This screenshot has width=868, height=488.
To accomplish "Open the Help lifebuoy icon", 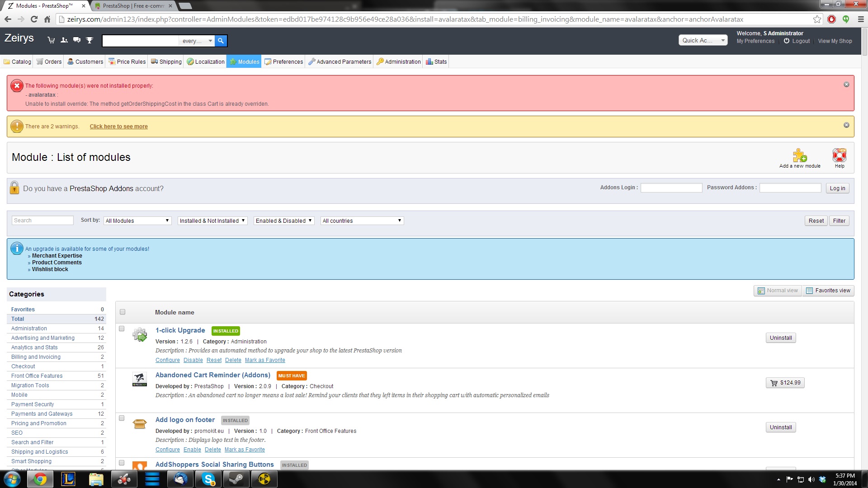I will click(839, 155).
